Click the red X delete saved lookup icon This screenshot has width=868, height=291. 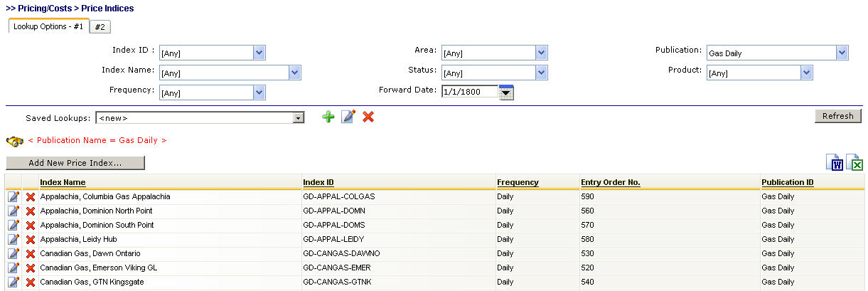pos(368,117)
